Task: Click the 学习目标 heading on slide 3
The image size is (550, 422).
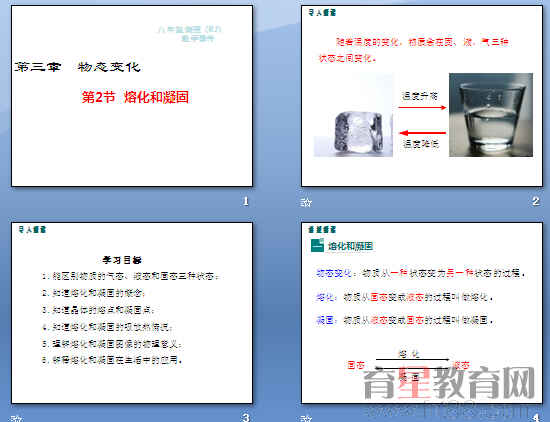Action: point(122,260)
